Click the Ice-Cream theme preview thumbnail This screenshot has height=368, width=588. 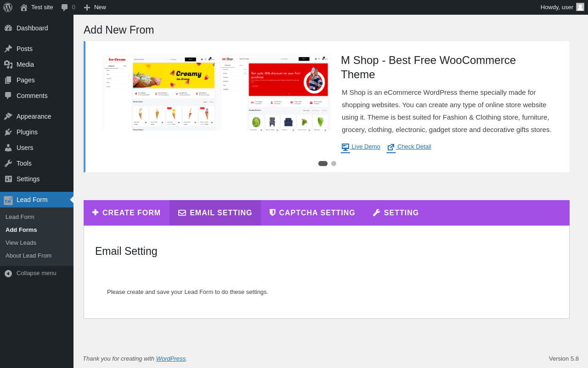(160, 93)
